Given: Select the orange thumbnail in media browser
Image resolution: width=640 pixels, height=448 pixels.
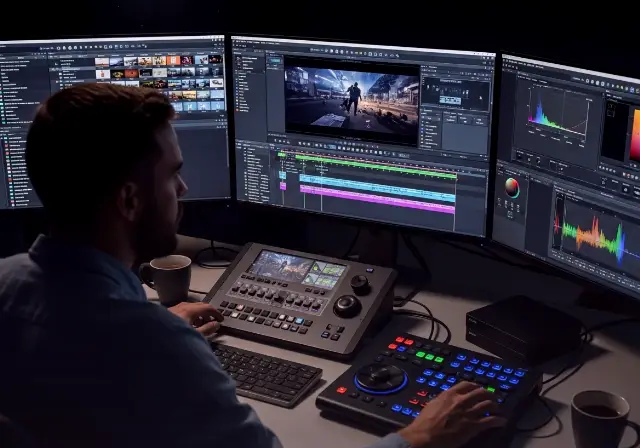Looking at the screenshot, I should pyautogui.click(x=173, y=60).
